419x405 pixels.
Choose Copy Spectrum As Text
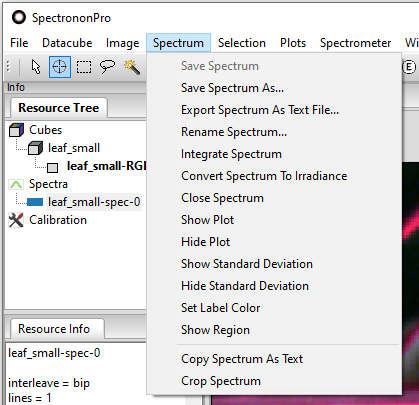pos(274,359)
